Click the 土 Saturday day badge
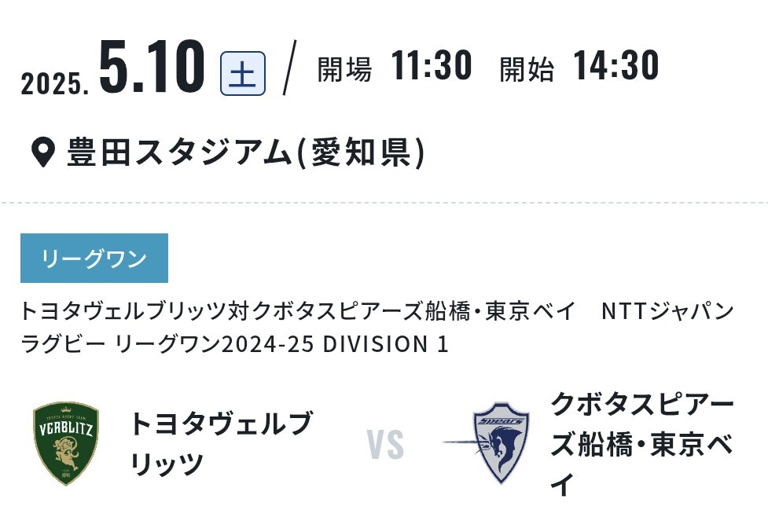768x532 pixels. click(243, 73)
